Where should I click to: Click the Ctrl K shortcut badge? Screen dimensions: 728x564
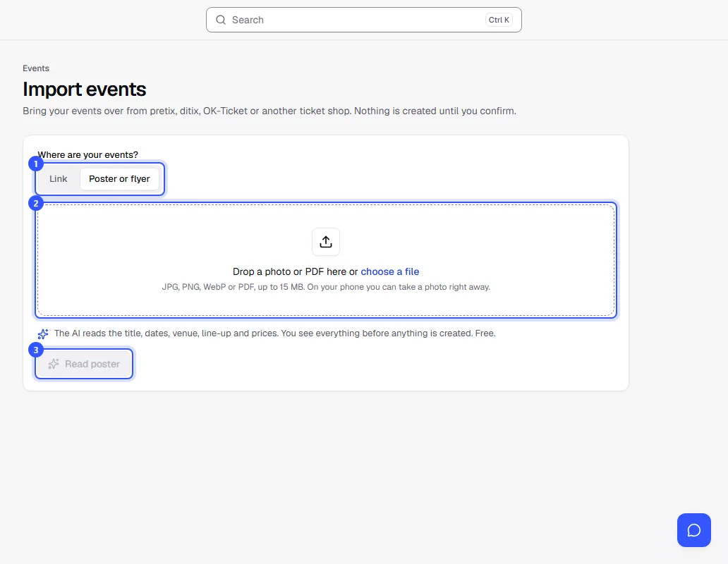(499, 20)
